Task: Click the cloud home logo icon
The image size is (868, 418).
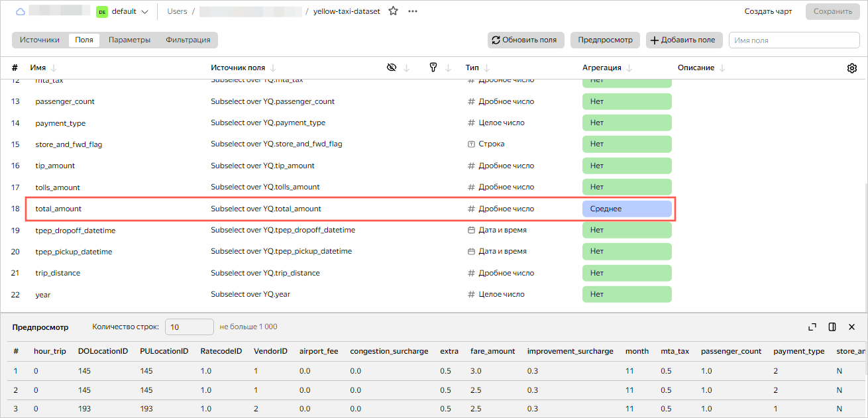Action: [x=20, y=11]
